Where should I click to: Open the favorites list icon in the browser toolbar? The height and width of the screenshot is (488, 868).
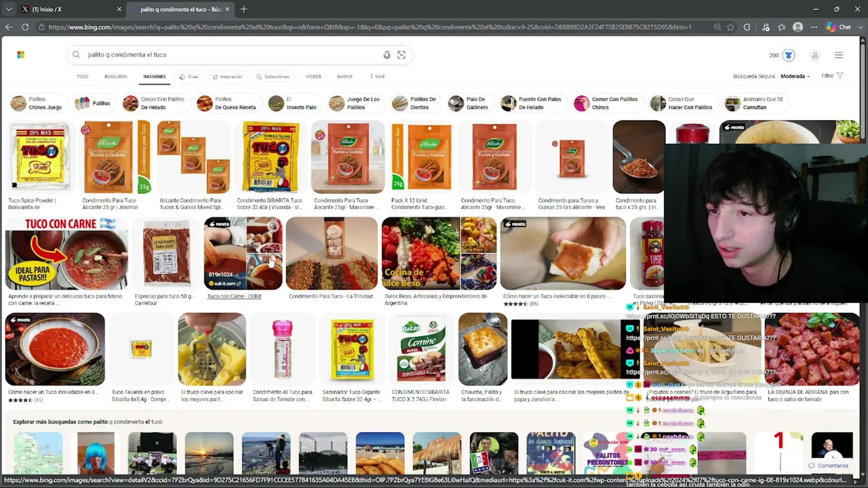(782, 27)
